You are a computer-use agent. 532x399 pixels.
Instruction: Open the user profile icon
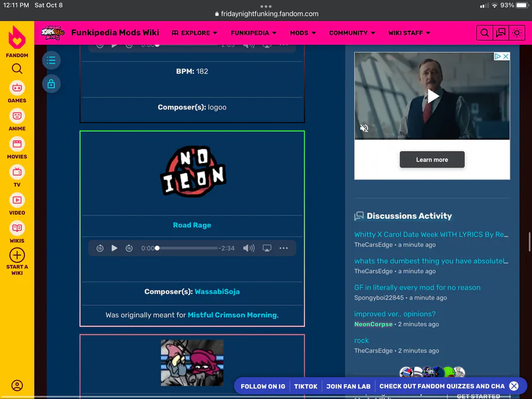tap(17, 385)
